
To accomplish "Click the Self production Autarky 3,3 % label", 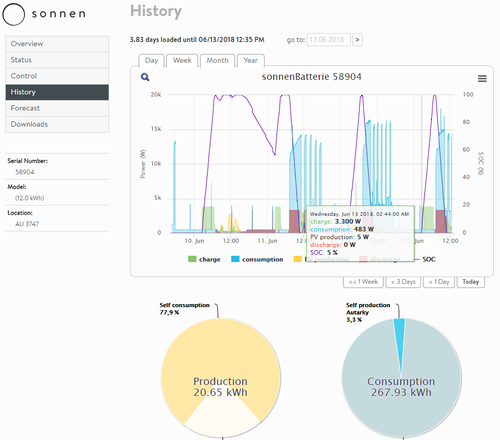I will click(368, 312).
